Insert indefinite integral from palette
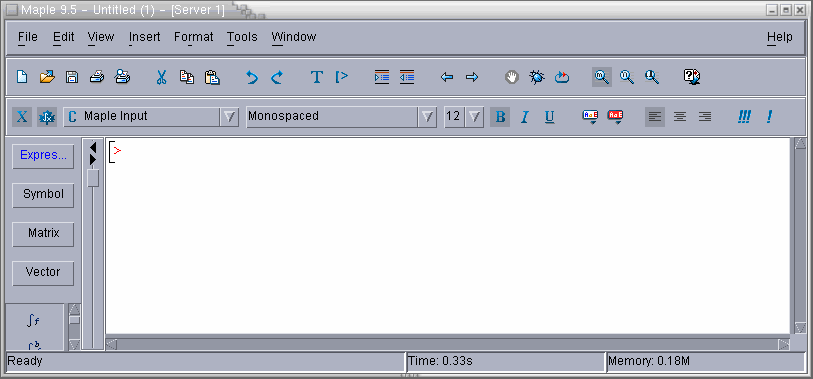Image resolution: width=813 pixels, height=379 pixels. [33, 321]
